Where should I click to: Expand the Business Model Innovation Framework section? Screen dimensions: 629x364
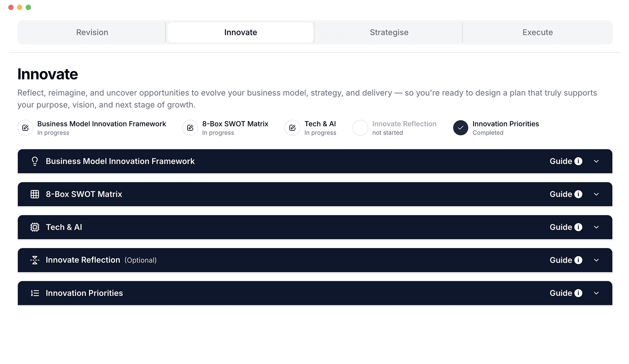[x=596, y=161]
